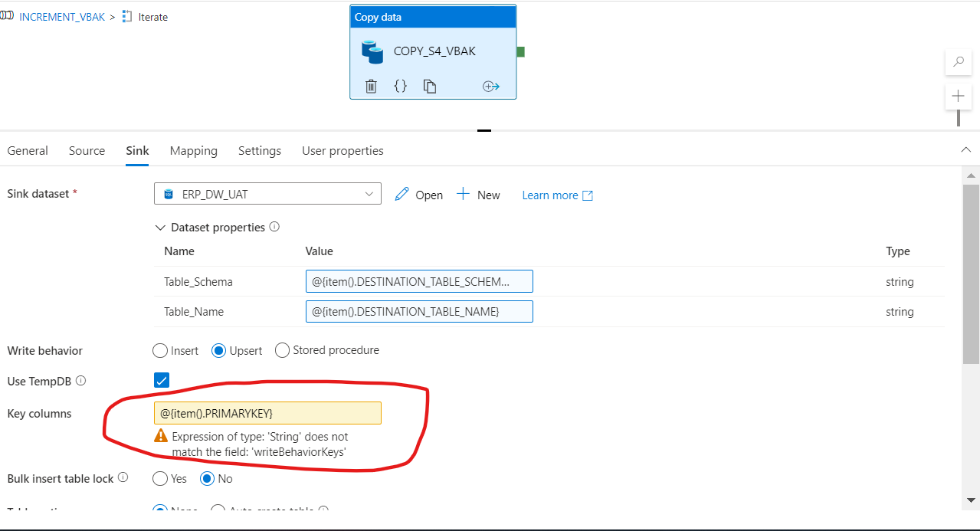Click the Key columns label

pyautogui.click(x=39, y=414)
